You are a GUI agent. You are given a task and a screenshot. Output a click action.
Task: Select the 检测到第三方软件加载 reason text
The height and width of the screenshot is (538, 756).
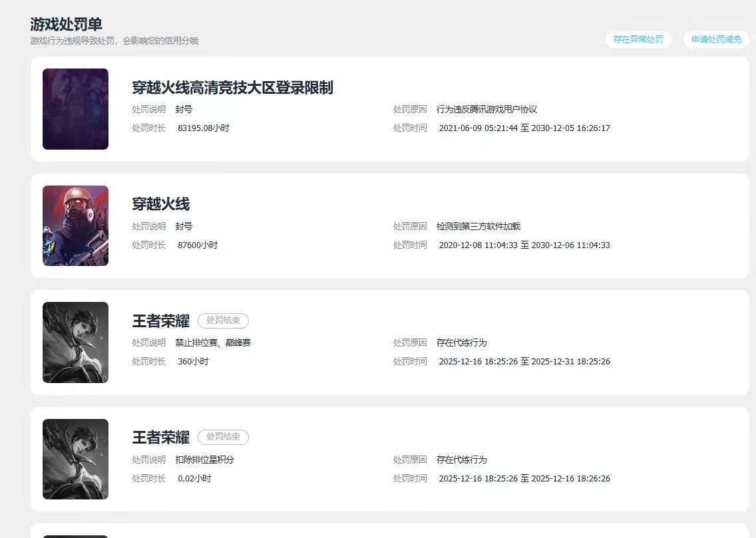(x=478, y=226)
